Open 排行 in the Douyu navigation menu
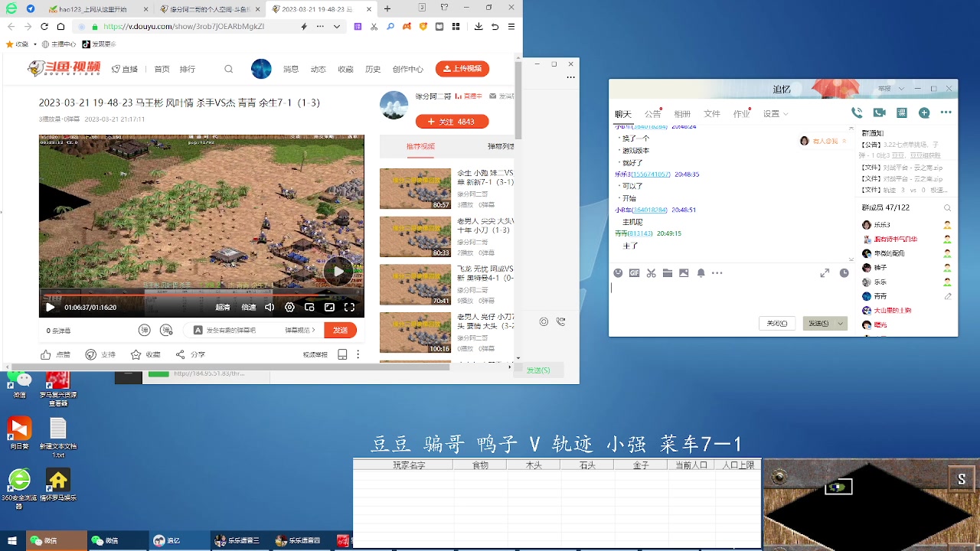This screenshot has width=980, height=551. (x=187, y=69)
